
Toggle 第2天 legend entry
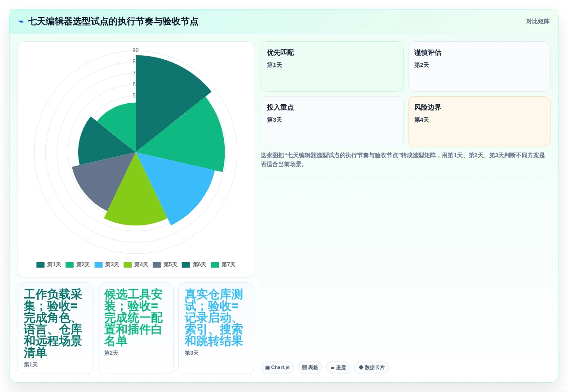(x=78, y=265)
